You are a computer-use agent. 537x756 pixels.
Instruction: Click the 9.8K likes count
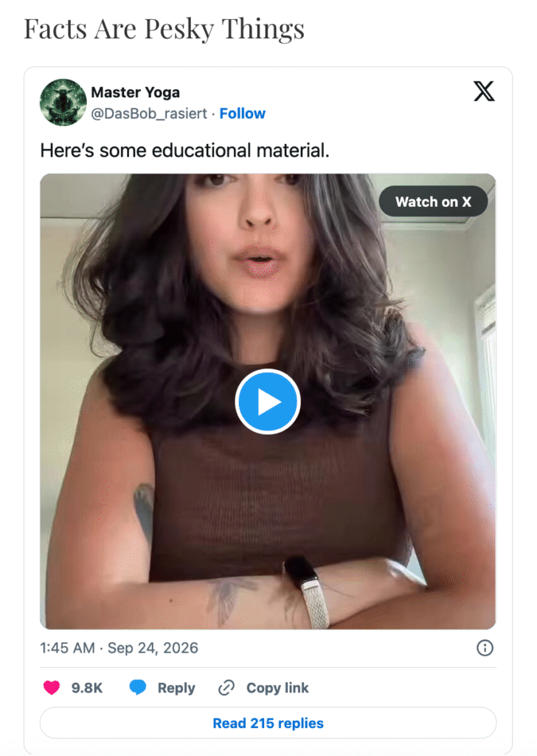[87, 687]
